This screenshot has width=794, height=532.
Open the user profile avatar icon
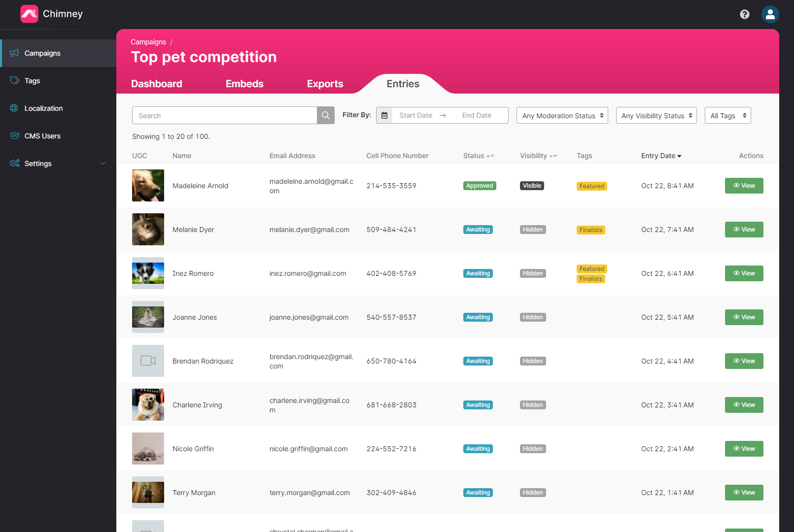pyautogui.click(x=770, y=14)
